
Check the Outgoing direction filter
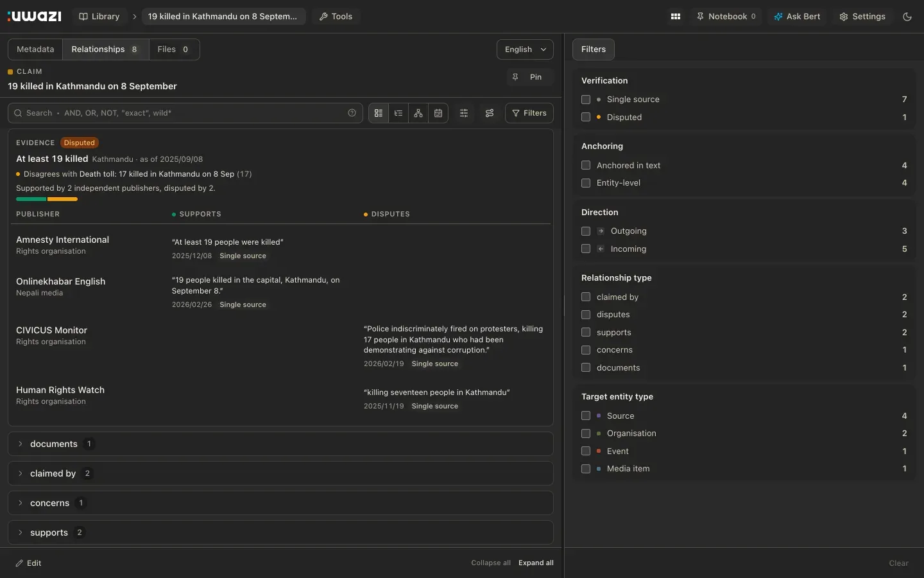(x=586, y=231)
